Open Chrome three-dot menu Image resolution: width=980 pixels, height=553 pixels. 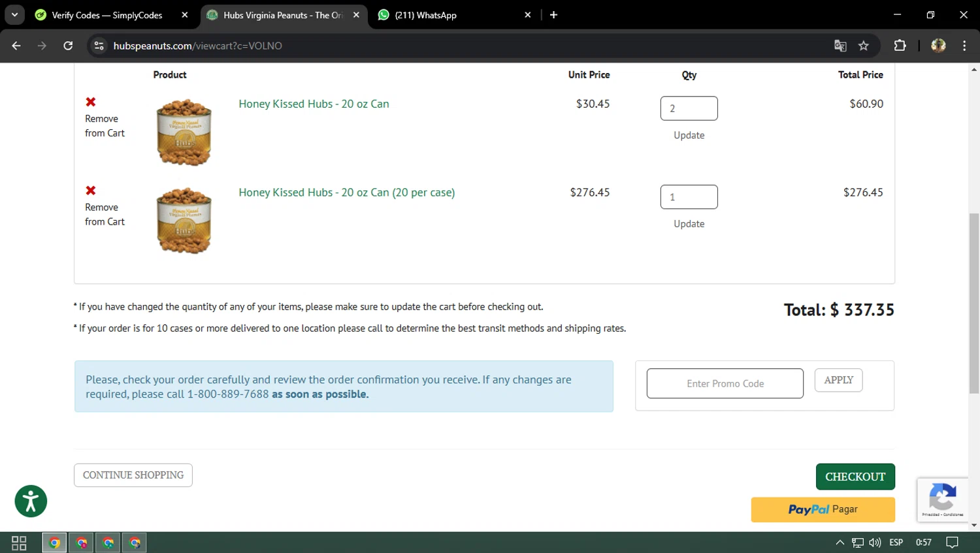point(964,46)
